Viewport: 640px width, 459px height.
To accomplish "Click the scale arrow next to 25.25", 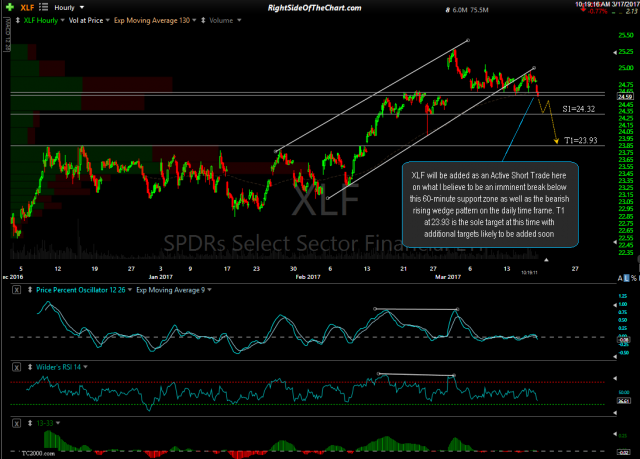I will click(x=615, y=53).
